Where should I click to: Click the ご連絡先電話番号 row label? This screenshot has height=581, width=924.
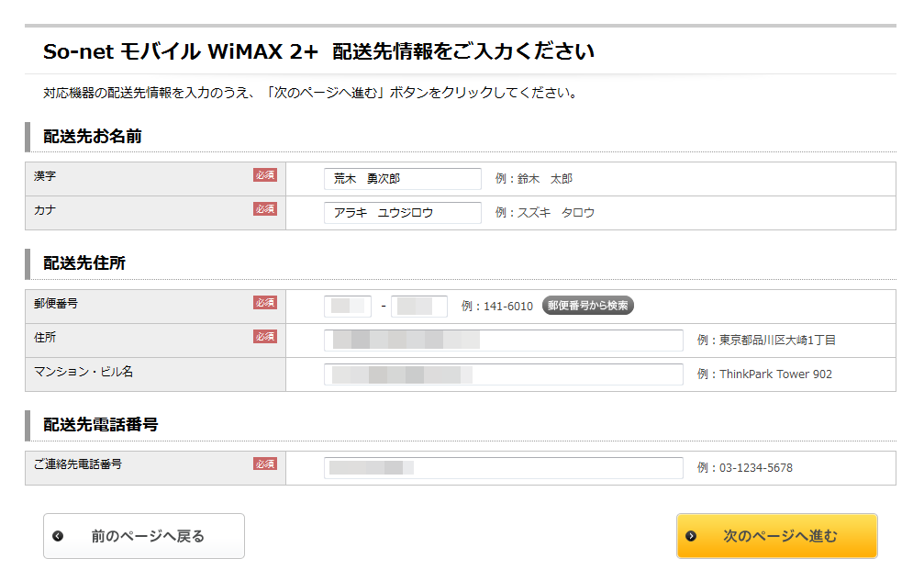click(x=78, y=464)
